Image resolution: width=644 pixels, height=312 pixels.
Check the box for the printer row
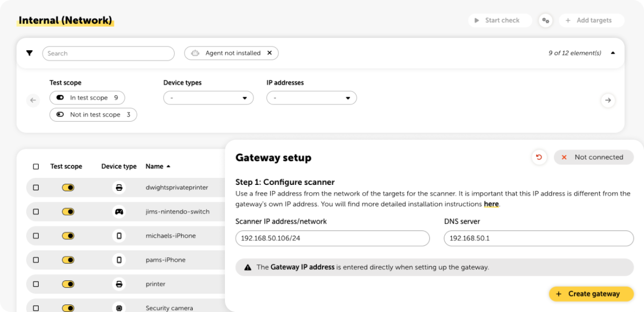36,284
